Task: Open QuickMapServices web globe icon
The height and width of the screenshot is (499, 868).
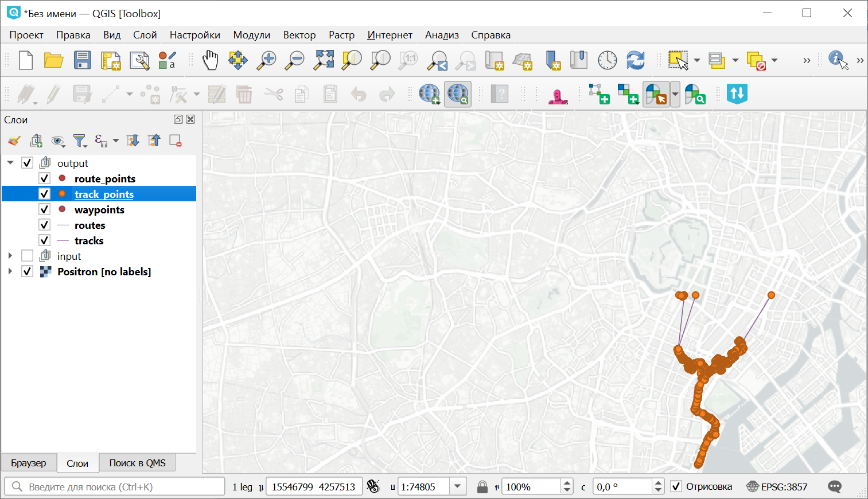Action: pos(429,94)
